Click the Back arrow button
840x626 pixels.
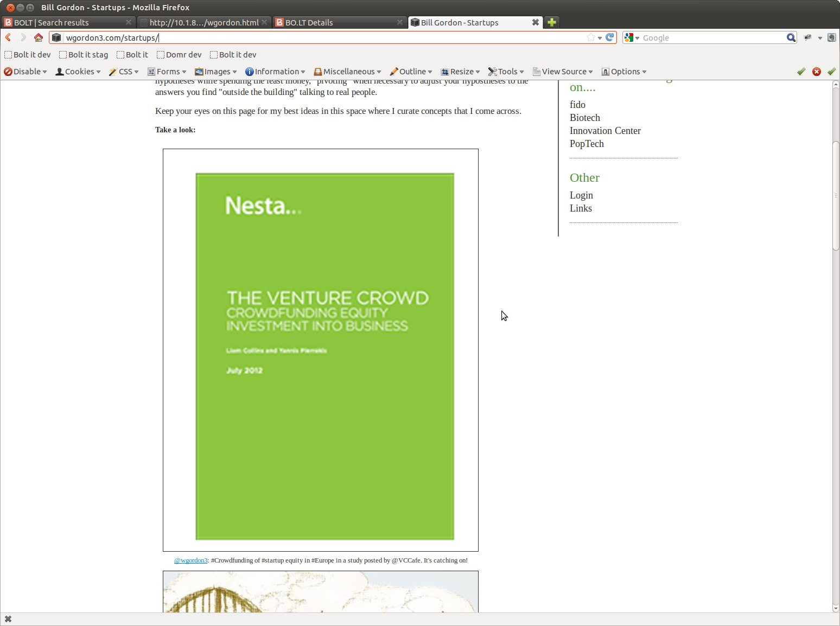9,37
